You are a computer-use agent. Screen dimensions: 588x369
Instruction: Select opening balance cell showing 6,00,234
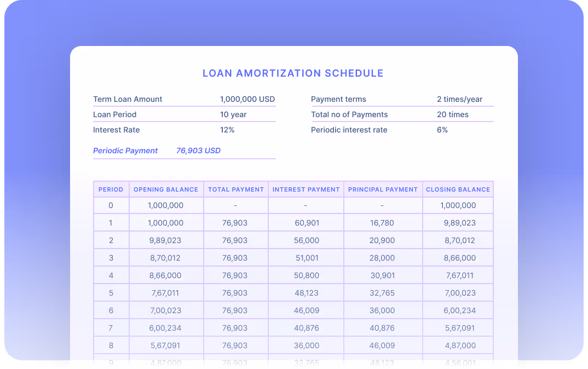(x=166, y=328)
